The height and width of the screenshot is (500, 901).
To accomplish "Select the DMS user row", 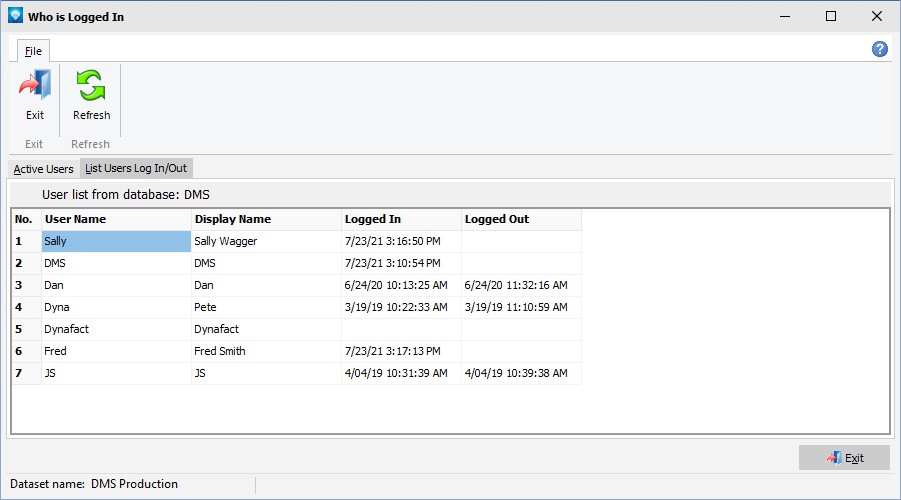I will (x=297, y=263).
